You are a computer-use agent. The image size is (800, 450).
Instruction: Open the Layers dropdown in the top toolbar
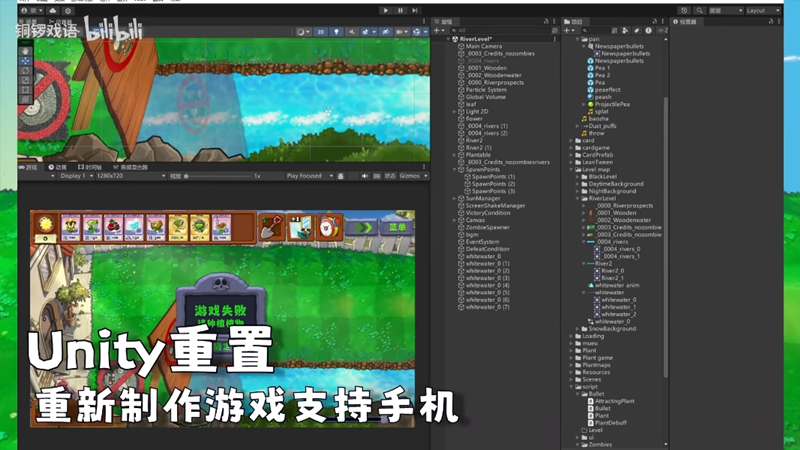726,10
